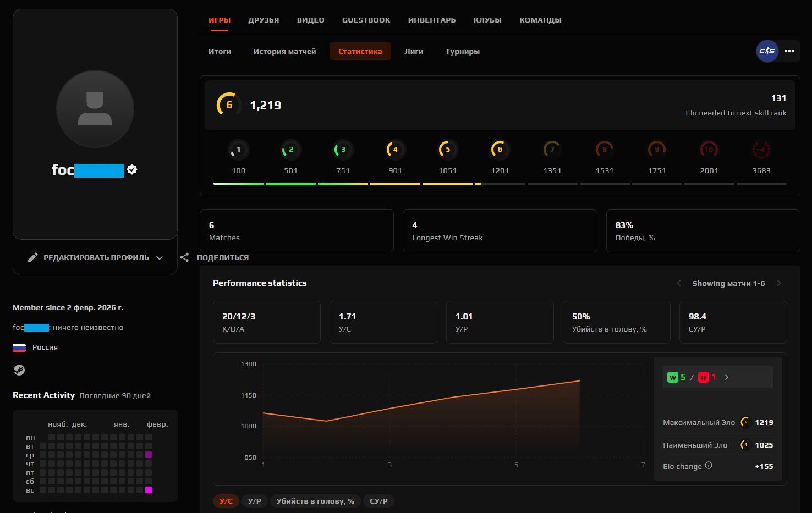Image resolution: width=812 pixels, height=513 pixels.
Task: Click the magenta Sunday activity square
Action: pos(149,490)
